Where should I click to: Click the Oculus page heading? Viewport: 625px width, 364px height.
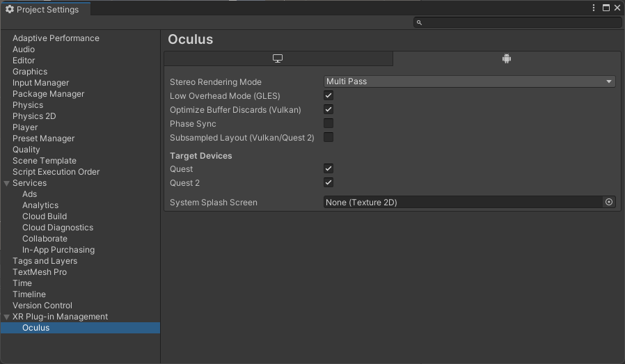[x=191, y=40]
